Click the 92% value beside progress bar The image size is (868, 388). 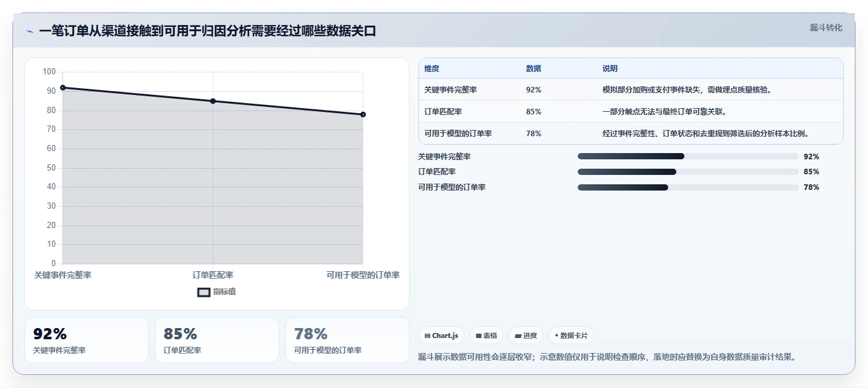pos(811,157)
